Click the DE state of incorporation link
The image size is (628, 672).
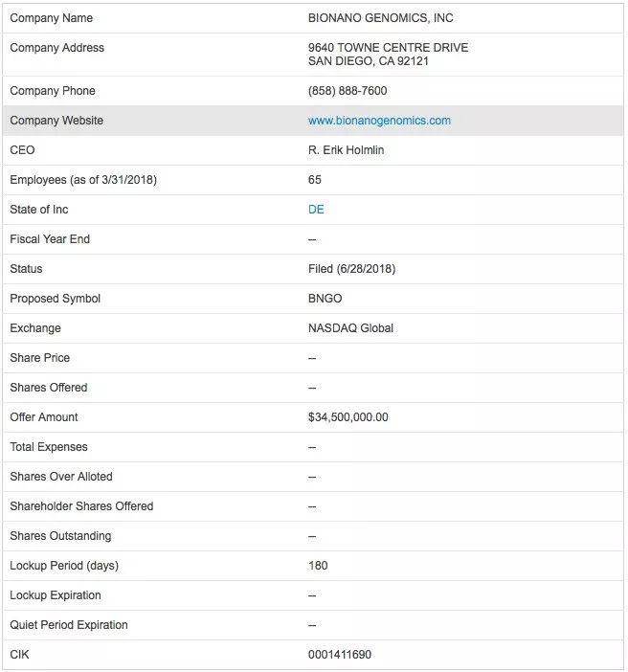[x=316, y=210]
